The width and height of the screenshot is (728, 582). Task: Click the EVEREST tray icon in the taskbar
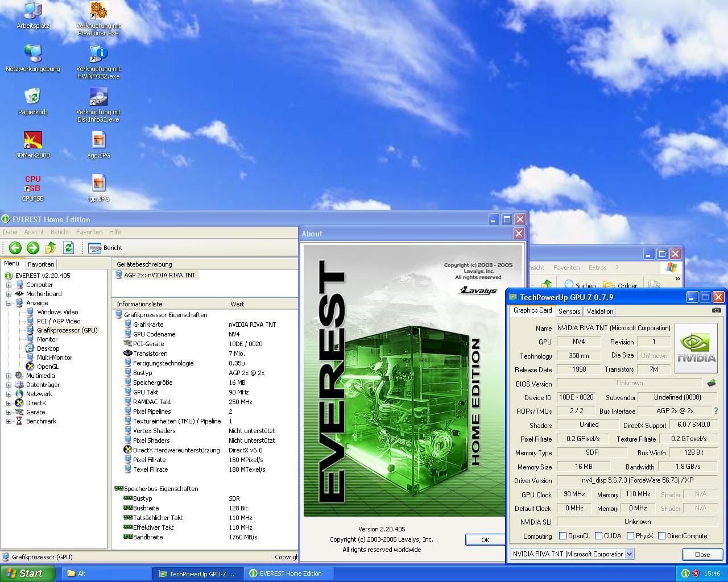[685, 573]
